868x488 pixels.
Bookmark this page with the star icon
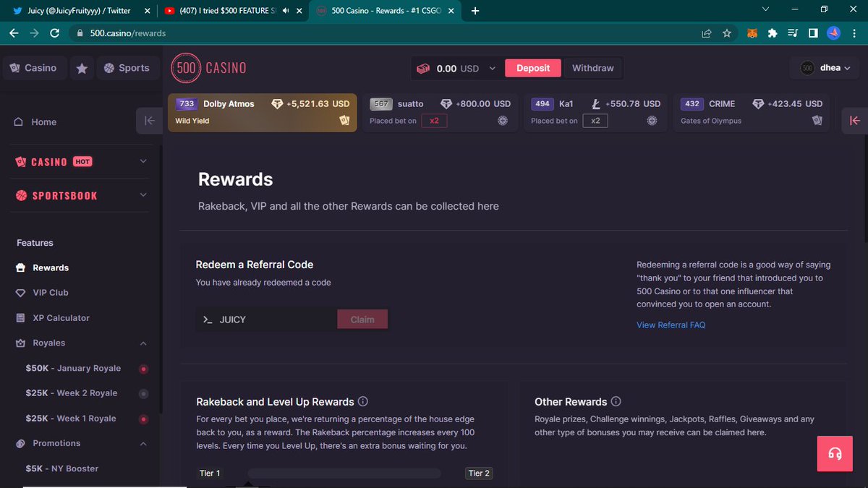(727, 33)
